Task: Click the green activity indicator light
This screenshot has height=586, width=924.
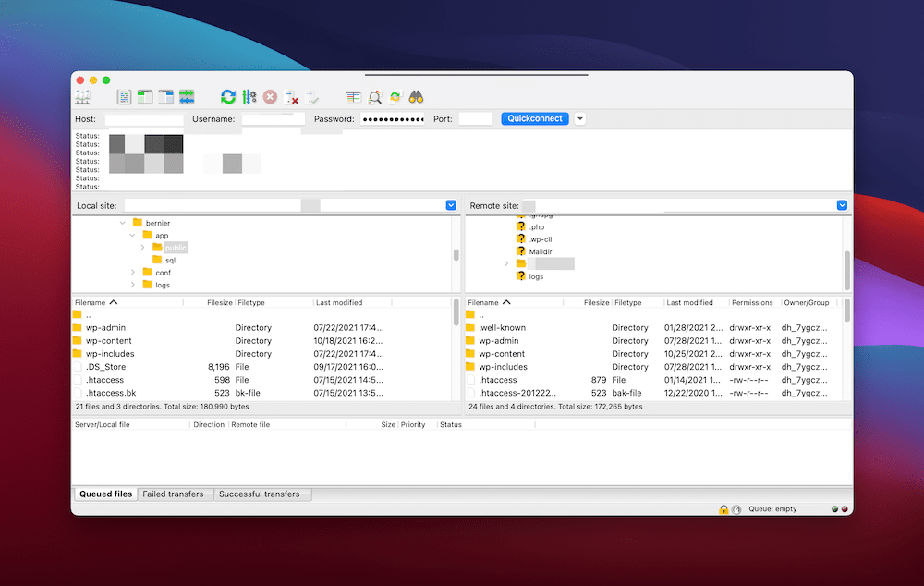Action: pos(834,508)
